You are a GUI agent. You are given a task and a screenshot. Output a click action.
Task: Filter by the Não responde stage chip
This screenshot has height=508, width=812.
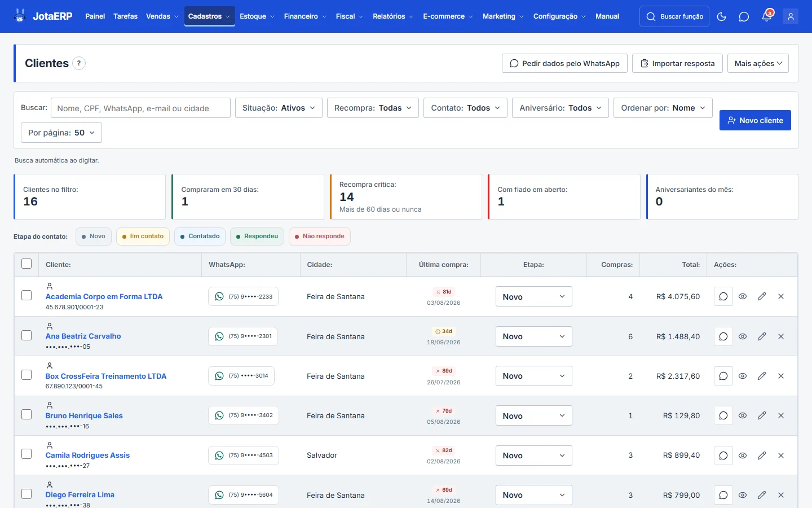coord(320,237)
